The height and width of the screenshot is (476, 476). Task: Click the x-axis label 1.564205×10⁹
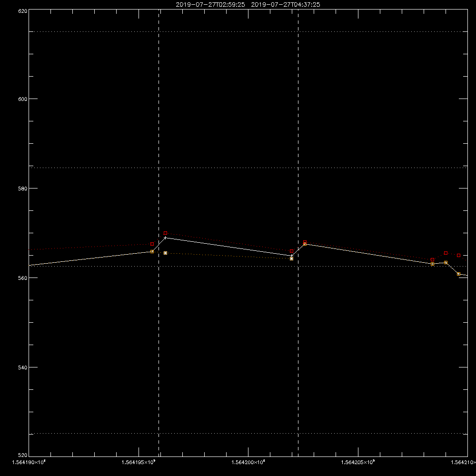358,462
